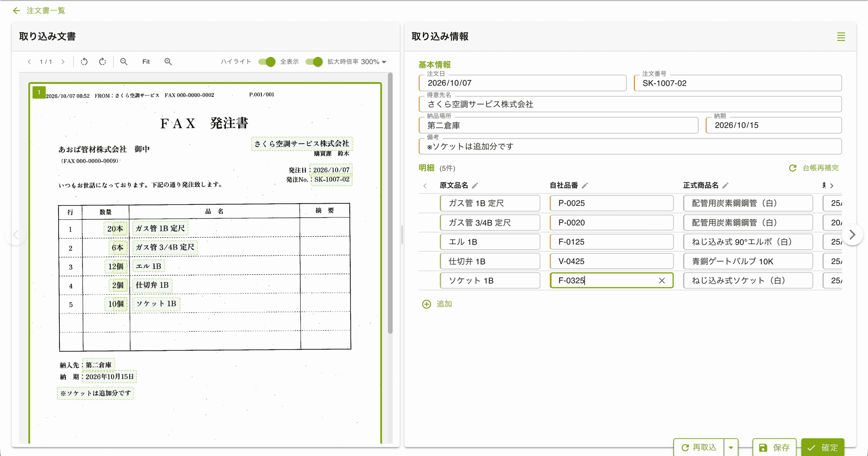Click highlighted SK-1007-02 in the fax document
The width and height of the screenshot is (868, 456).
pyautogui.click(x=332, y=179)
